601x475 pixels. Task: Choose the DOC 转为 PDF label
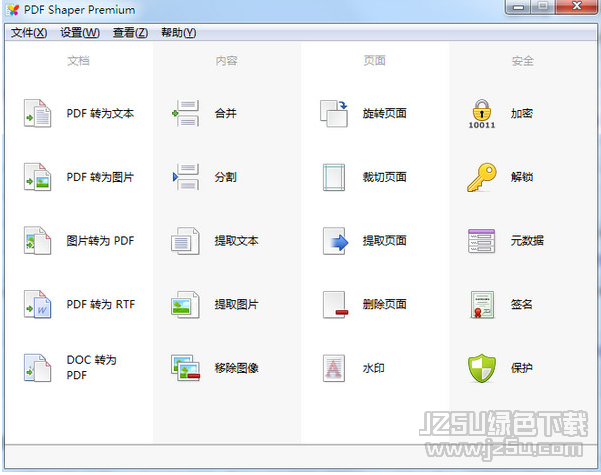pyautogui.click(x=92, y=367)
